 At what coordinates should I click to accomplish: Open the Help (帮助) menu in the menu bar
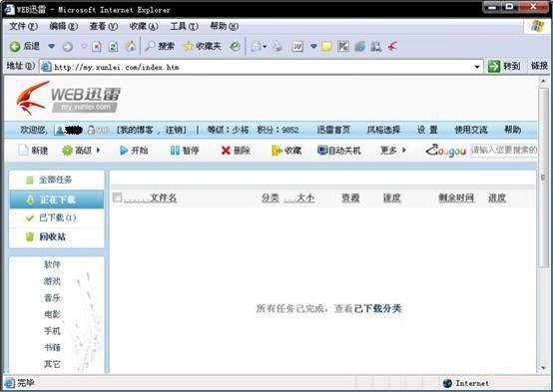[225, 26]
